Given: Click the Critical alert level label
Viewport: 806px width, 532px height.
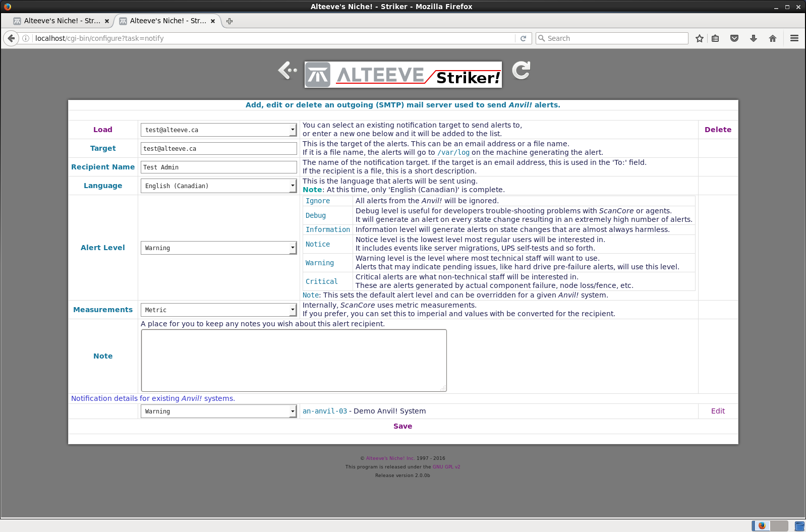Looking at the screenshot, I should pos(322,281).
